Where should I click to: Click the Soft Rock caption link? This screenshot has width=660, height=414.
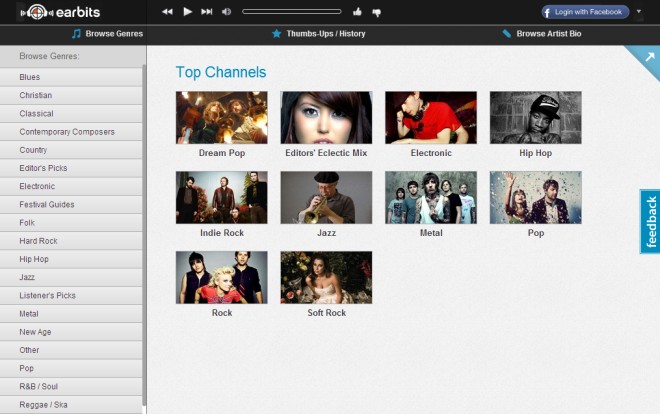(327, 313)
